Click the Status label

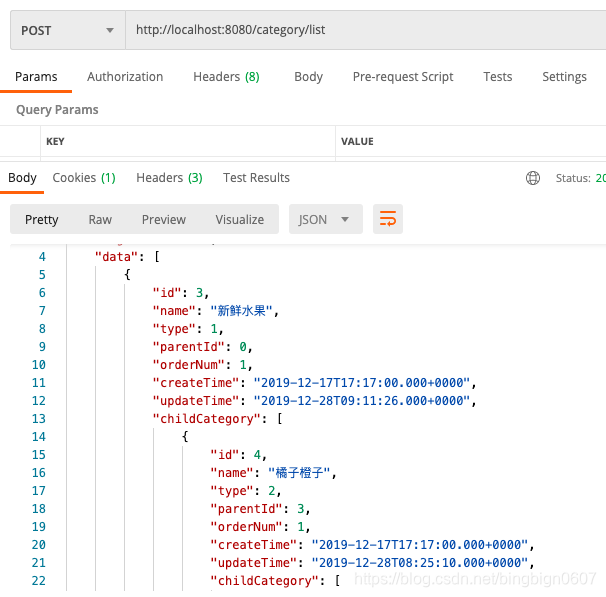click(573, 178)
